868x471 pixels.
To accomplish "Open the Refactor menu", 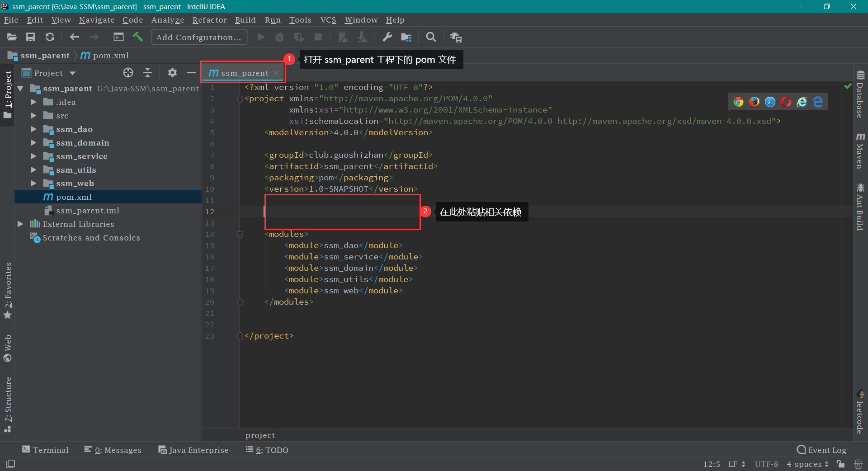I will point(209,20).
